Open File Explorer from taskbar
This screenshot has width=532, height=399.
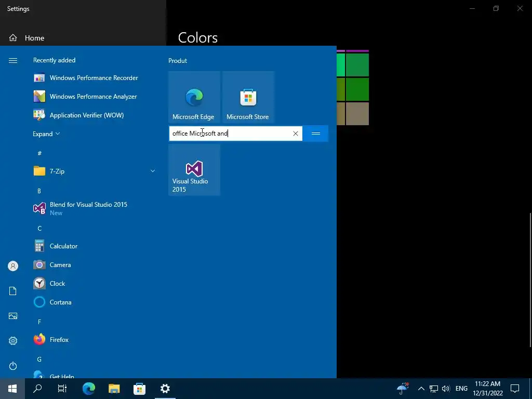114,389
